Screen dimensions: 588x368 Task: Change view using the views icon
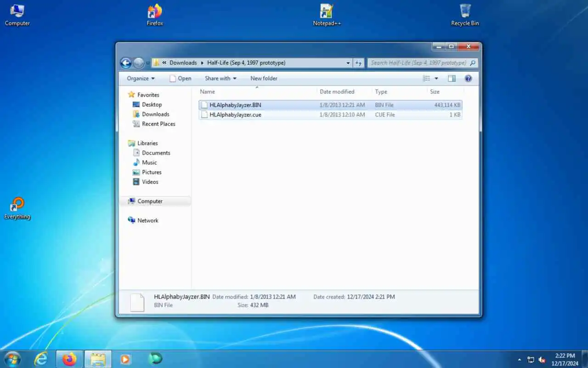tap(426, 78)
